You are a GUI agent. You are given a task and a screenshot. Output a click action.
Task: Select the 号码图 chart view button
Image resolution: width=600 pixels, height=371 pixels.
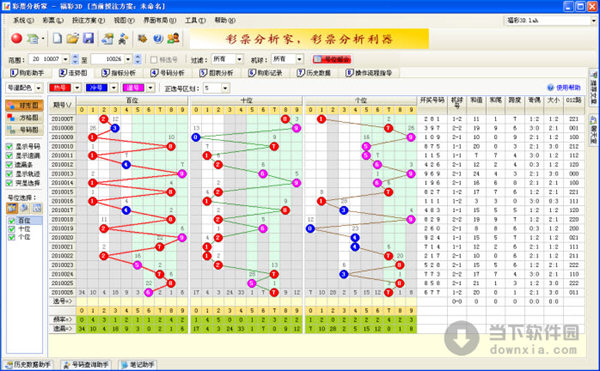24,130
